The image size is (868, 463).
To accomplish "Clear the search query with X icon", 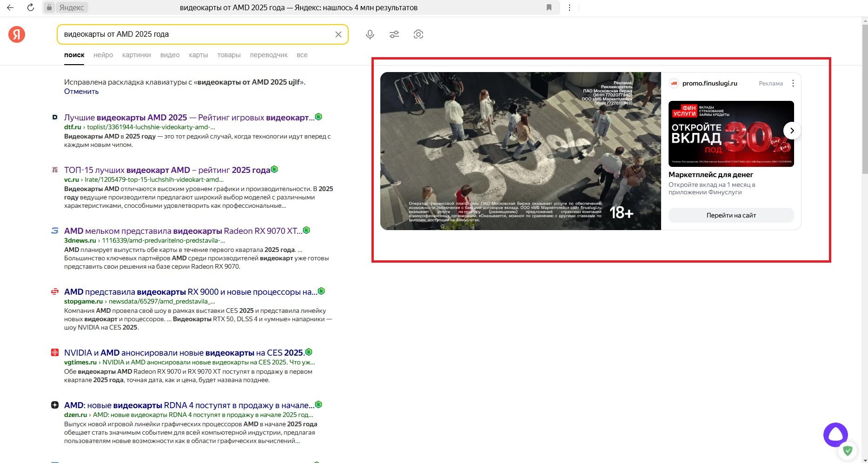I will click(338, 34).
